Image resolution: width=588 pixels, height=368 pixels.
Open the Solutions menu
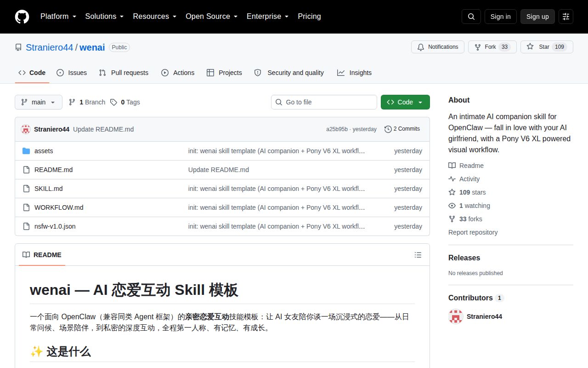pos(105,17)
